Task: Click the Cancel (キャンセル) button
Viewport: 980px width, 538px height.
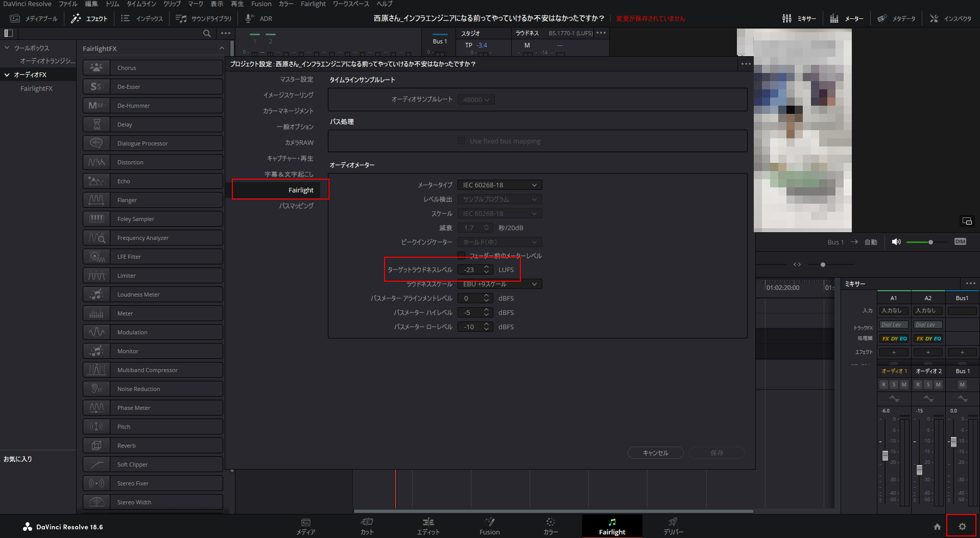Action: coord(656,453)
